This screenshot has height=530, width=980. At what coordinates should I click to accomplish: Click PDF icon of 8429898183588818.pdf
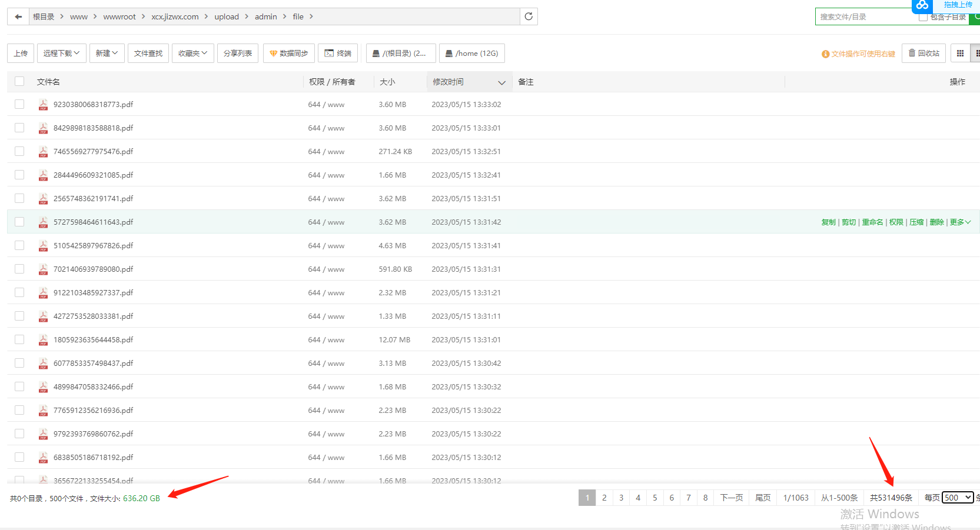(x=43, y=128)
